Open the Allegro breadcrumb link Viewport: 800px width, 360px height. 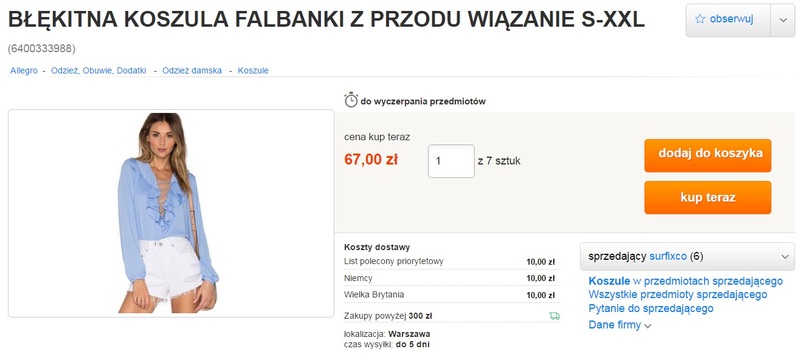tap(24, 71)
